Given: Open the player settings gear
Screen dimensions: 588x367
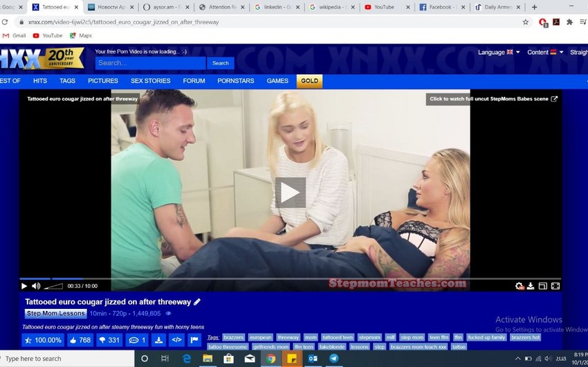Looking at the screenshot, I should tap(520, 286).
